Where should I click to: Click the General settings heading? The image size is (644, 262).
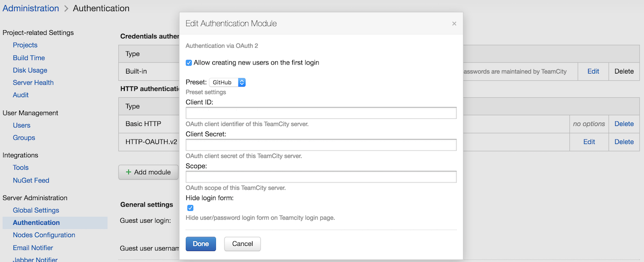147,205
